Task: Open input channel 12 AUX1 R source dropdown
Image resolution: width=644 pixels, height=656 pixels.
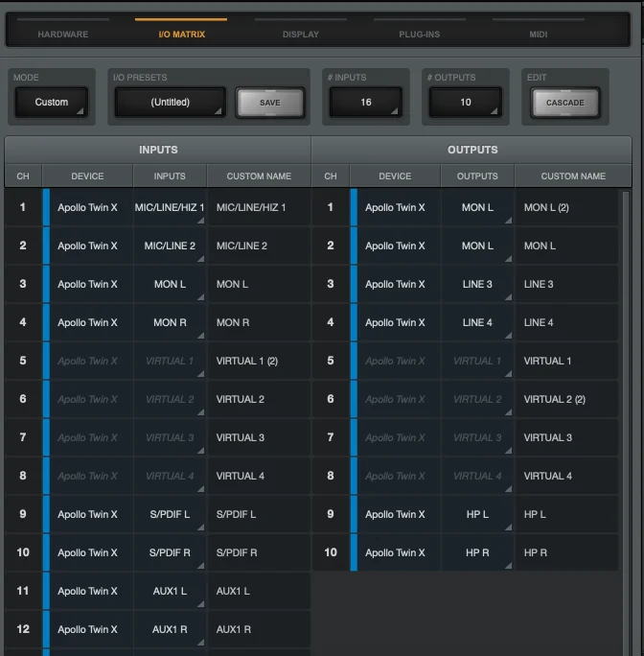Action: [170, 629]
